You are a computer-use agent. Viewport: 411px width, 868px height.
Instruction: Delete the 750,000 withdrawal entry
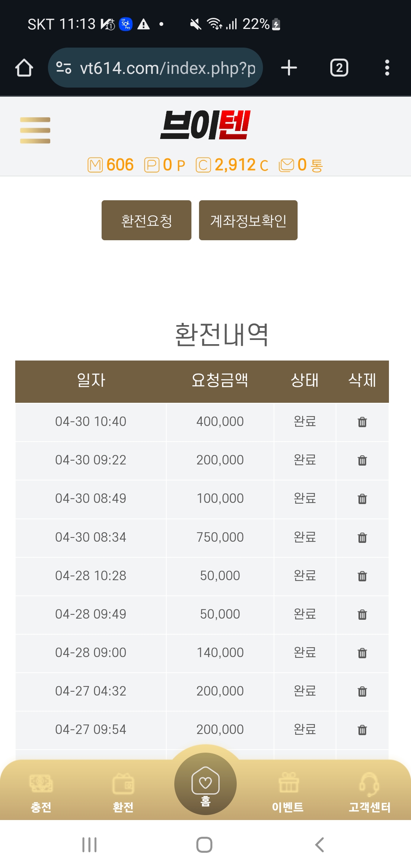[x=362, y=538]
